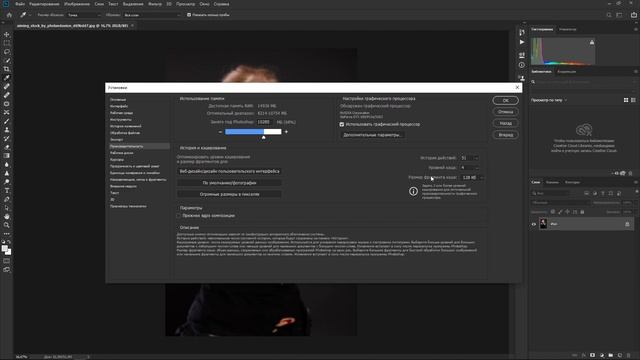Hide the Фон layer eye icon
Viewport: 640px width, 360px height.
(533, 224)
